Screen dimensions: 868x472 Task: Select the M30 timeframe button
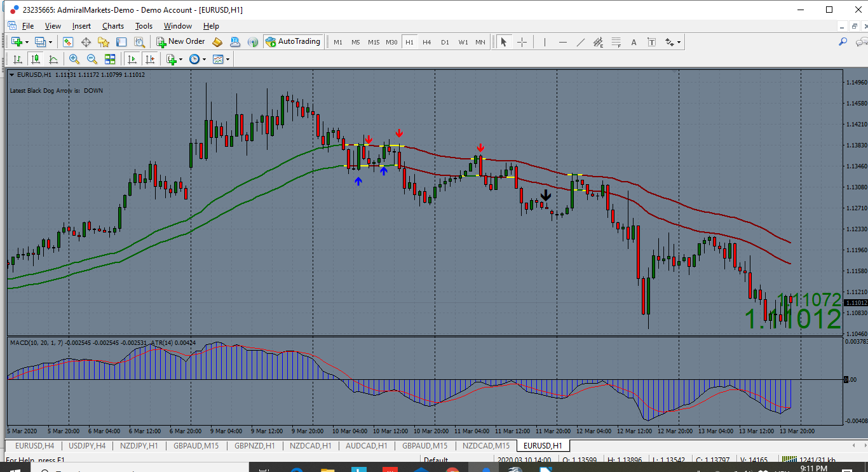(x=391, y=42)
